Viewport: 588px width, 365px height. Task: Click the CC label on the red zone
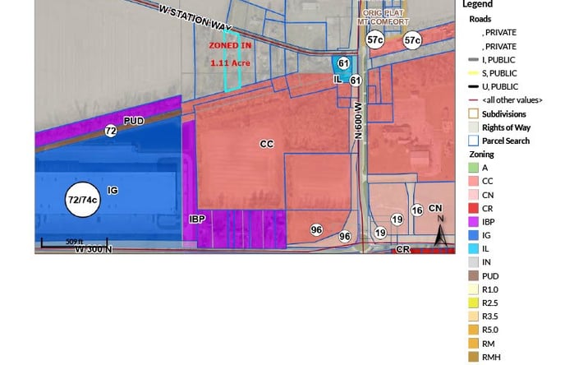point(267,144)
